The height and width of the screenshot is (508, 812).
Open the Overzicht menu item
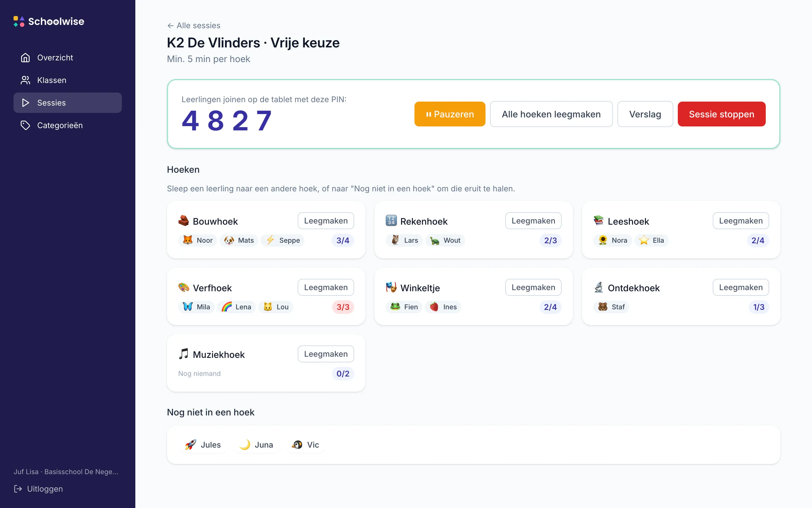pyautogui.click(x=67, y=58)
